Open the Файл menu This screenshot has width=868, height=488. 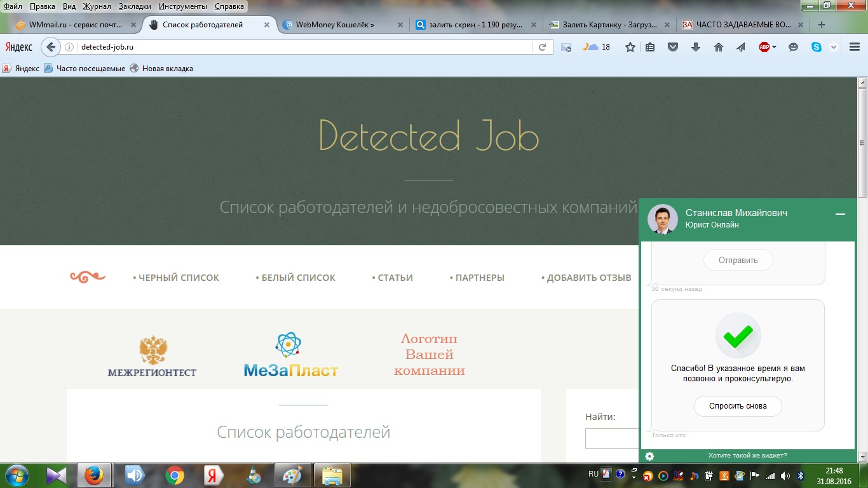click(13, 6)
